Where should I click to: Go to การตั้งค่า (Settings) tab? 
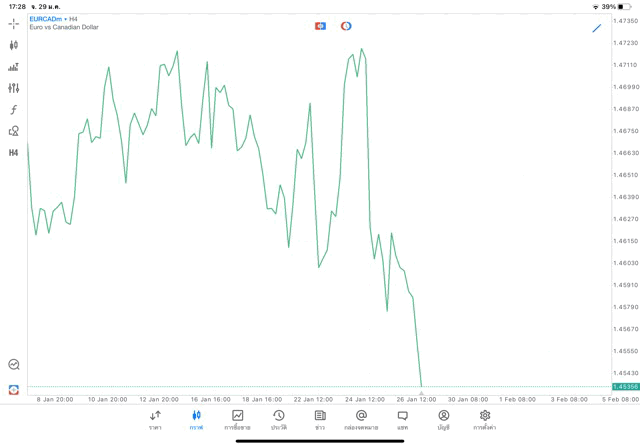click(x=485, y=420)
